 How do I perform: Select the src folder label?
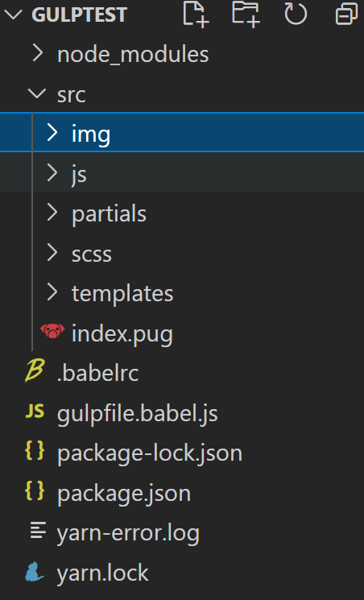(71, 95)
